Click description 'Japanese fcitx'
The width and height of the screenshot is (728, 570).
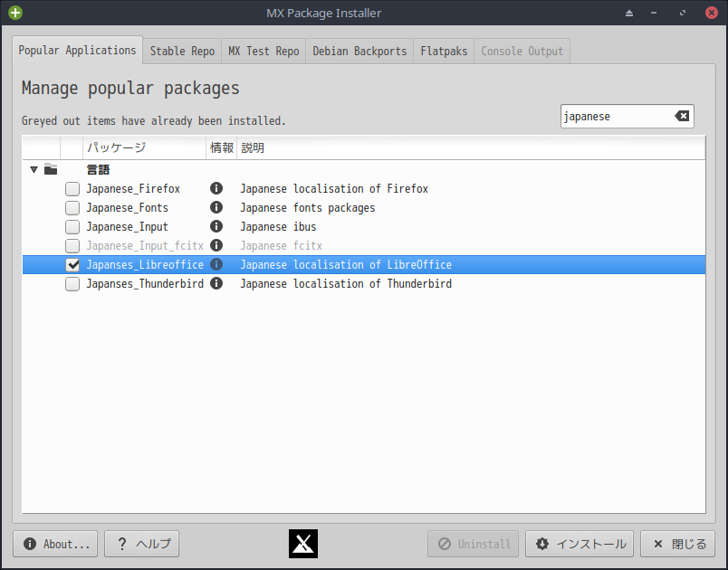(281, 246)
